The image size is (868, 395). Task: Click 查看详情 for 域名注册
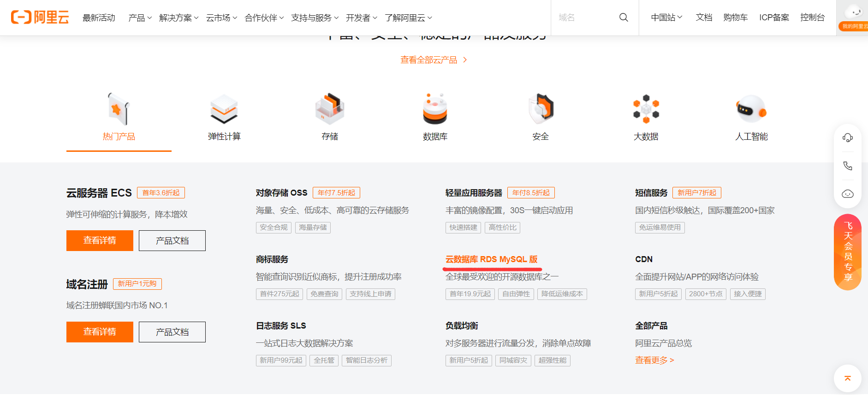pyautogui.click(x=100, y=332)
